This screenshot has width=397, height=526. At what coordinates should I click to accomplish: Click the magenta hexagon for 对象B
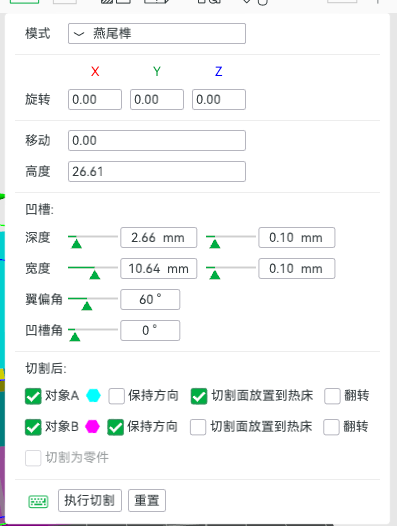click(x=92, y=427)
